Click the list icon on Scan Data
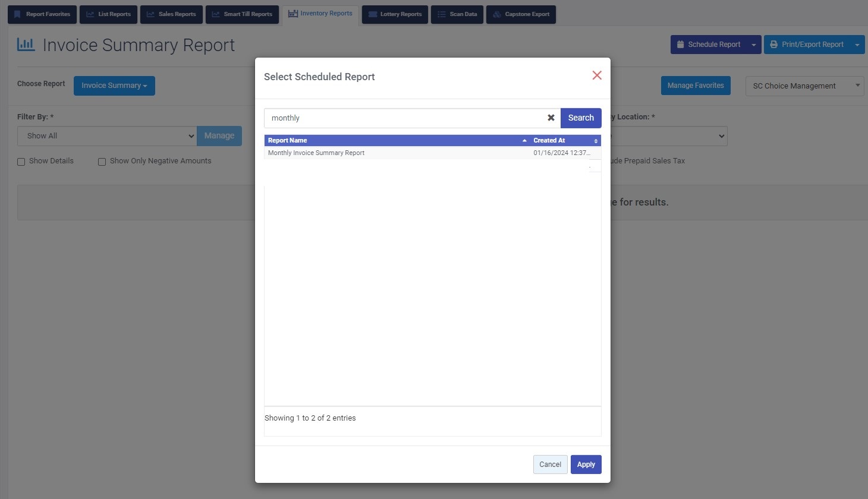 point(442,14)
